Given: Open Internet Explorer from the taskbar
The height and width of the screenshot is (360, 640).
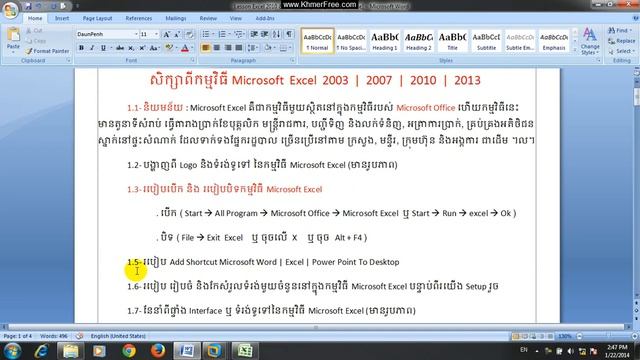Looking at the screenshot, I should tap(41, 351).
